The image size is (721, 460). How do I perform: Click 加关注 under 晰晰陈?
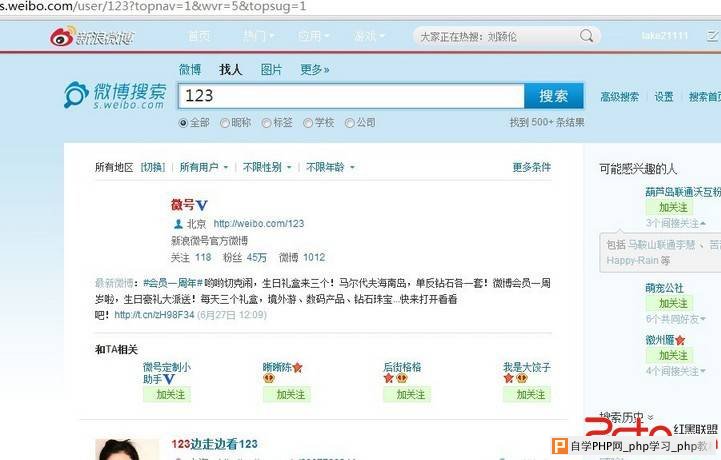(286, 394)
